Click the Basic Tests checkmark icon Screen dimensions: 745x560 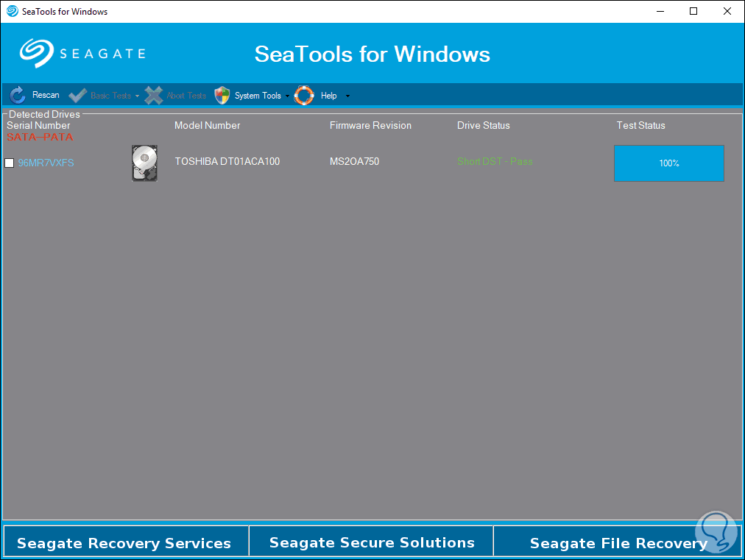click(x=77, y=96)
